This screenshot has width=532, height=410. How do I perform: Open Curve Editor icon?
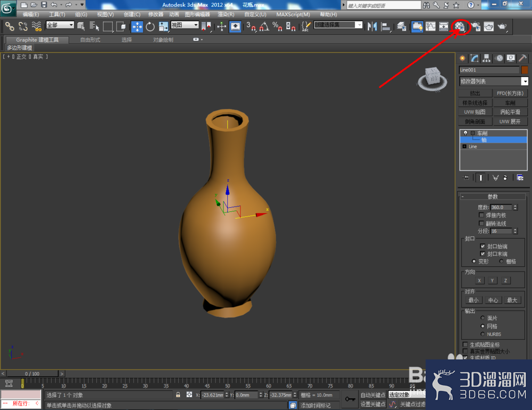(430, 27)
